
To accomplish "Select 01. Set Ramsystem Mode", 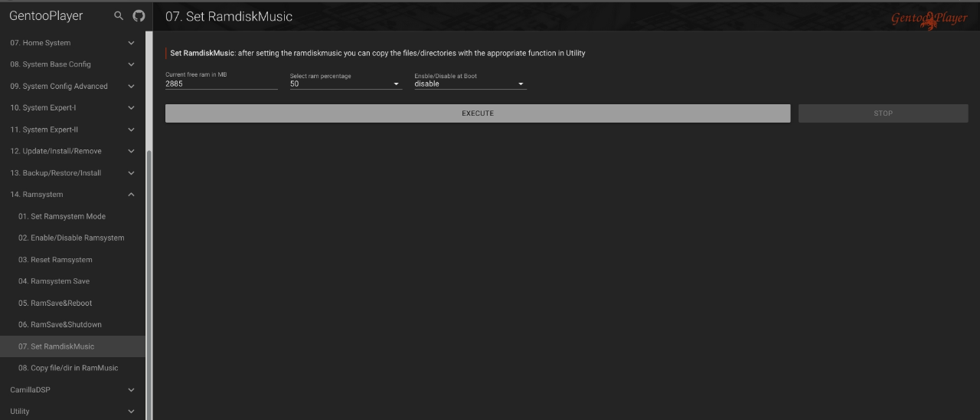I will tap(73, 216).
